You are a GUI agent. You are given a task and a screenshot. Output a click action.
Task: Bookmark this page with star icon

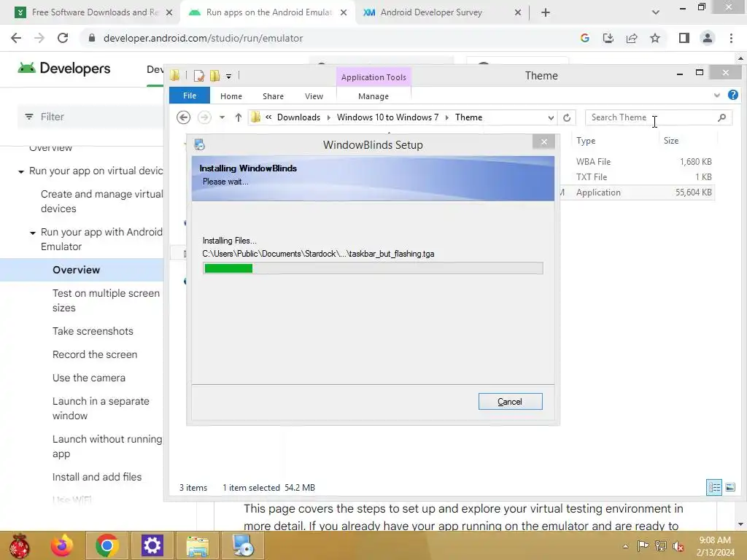pyautogui.click(x=655, y=38)
